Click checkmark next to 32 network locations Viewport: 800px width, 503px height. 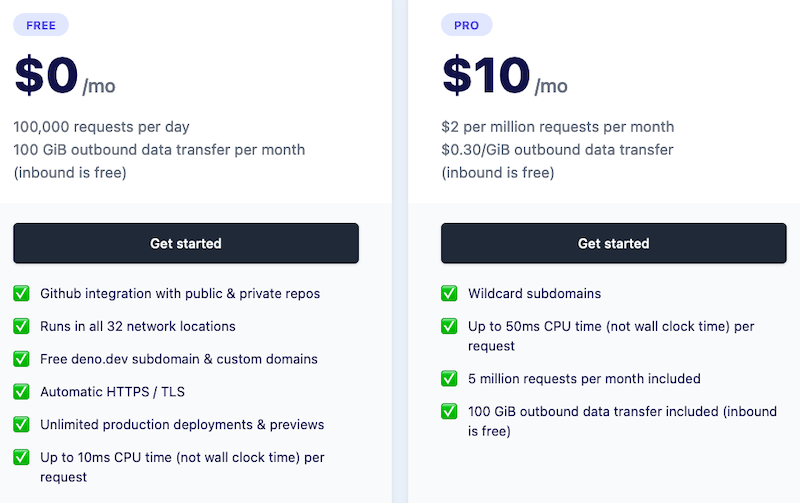(x=21, y=326)
